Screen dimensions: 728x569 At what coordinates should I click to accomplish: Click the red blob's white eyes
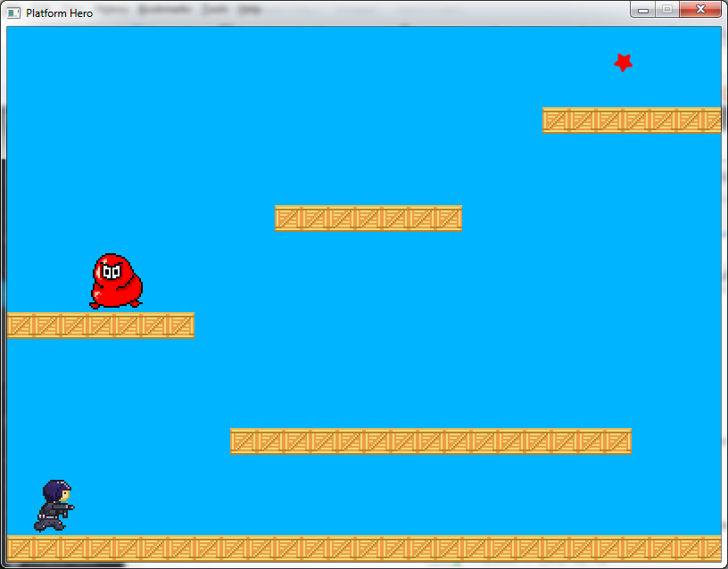[x=111, y=270]
